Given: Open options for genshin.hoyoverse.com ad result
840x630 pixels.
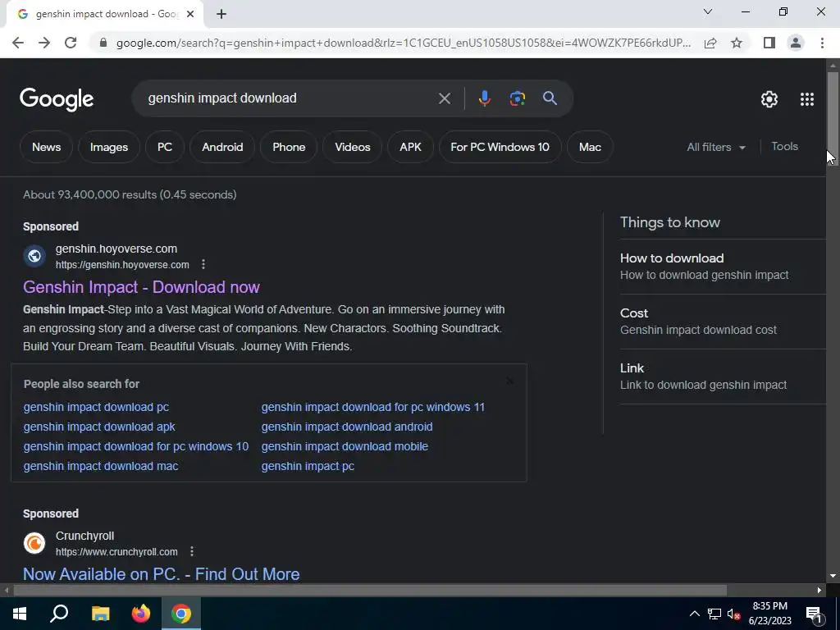Looking at the screenshot, I should 203,265.
